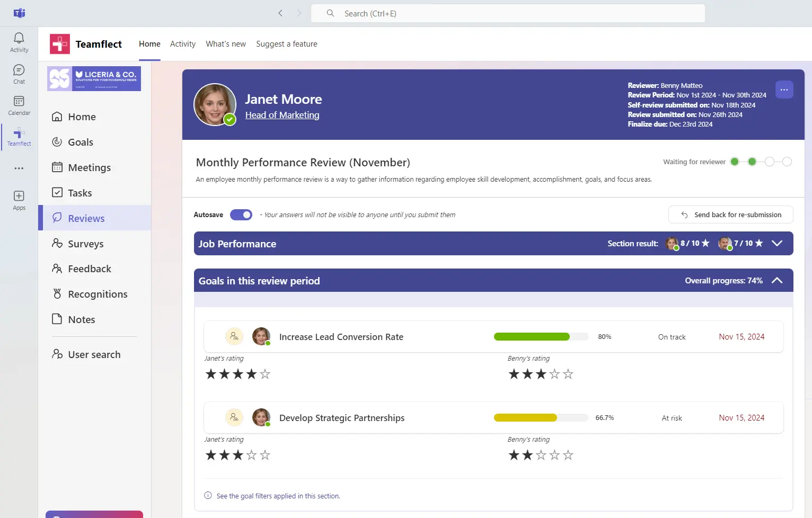Viewport: 812px width, 518px height.
Task: Click first green review progress step circle
Action: 735,162
